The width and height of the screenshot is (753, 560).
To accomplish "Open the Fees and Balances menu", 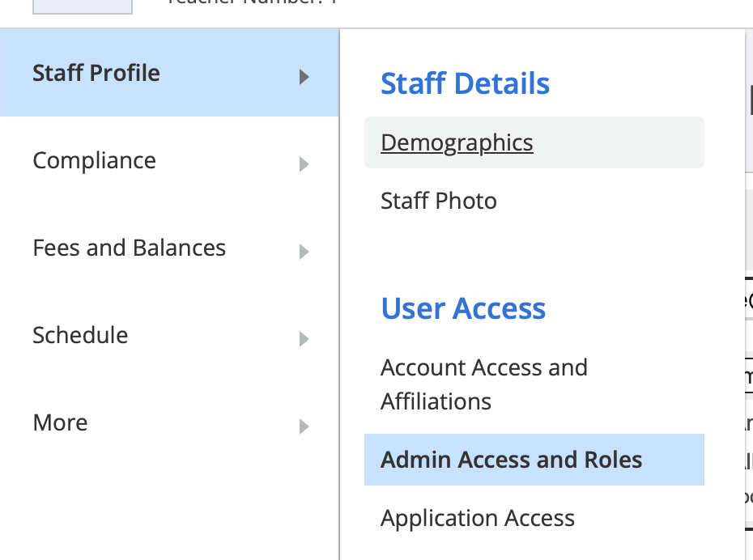I will (130, 249).
